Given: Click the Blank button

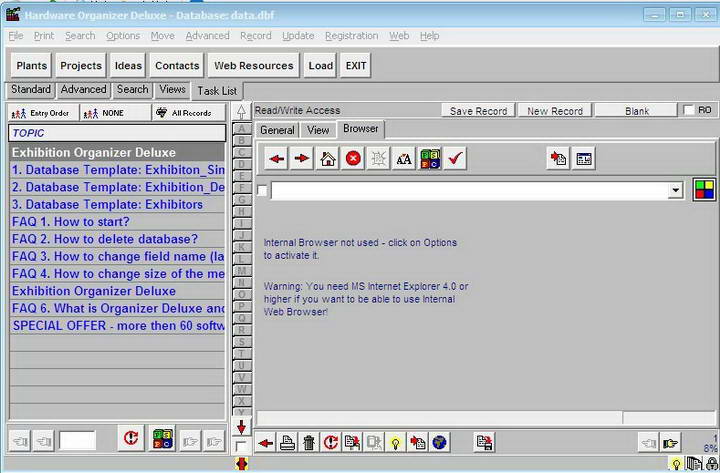Looking at the screenshot, I should coord(636,111).
